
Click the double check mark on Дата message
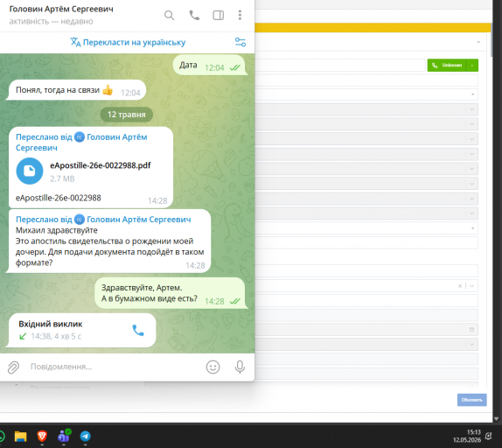click(235, 68)
